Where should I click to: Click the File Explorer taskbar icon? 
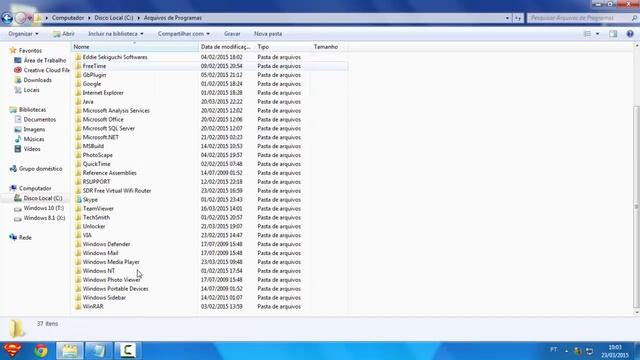69,351
